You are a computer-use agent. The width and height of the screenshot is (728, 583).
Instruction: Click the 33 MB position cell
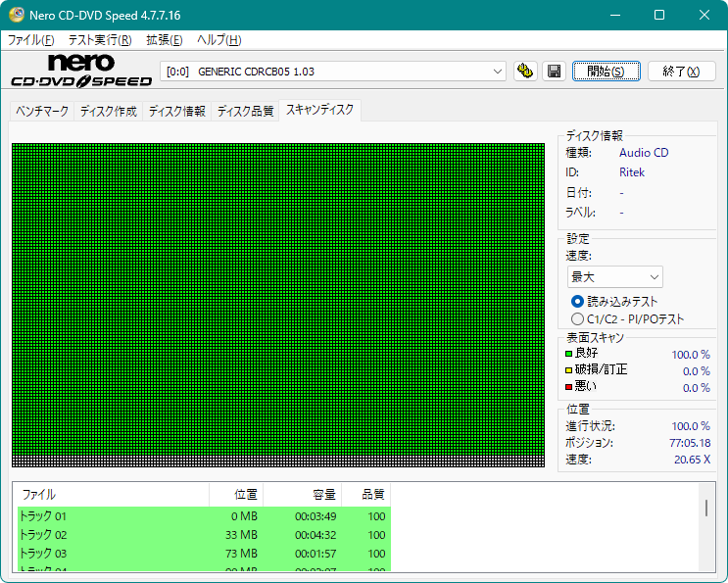coord(241,535)
